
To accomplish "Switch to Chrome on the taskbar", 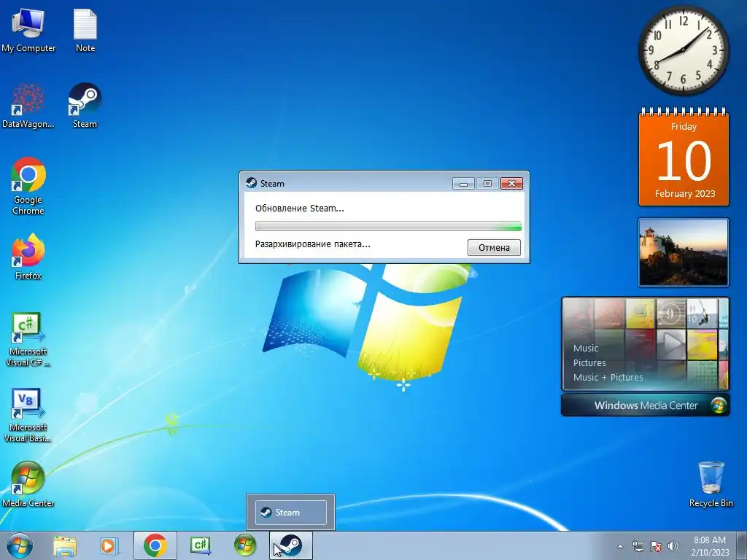I will click(x=155, y=545).
